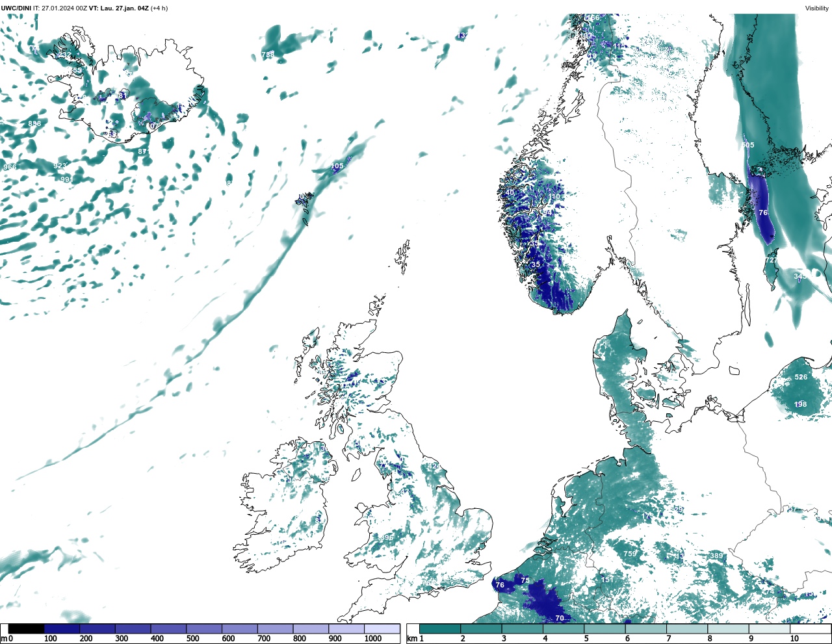Image resolution: width=832 pixels, height=644 pixels.
Task: Click the 727 visibility value
Action: pyautogui.click(x=772, y=260)
